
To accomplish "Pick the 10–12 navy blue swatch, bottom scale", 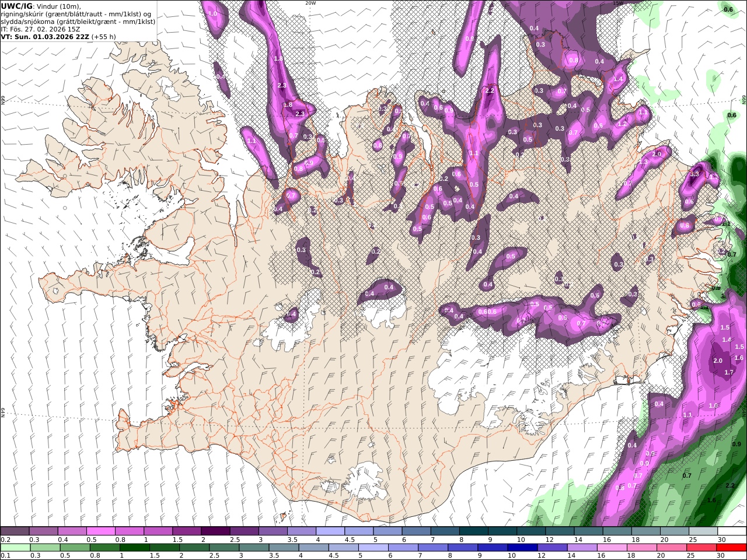I will [x=522, y=548].
